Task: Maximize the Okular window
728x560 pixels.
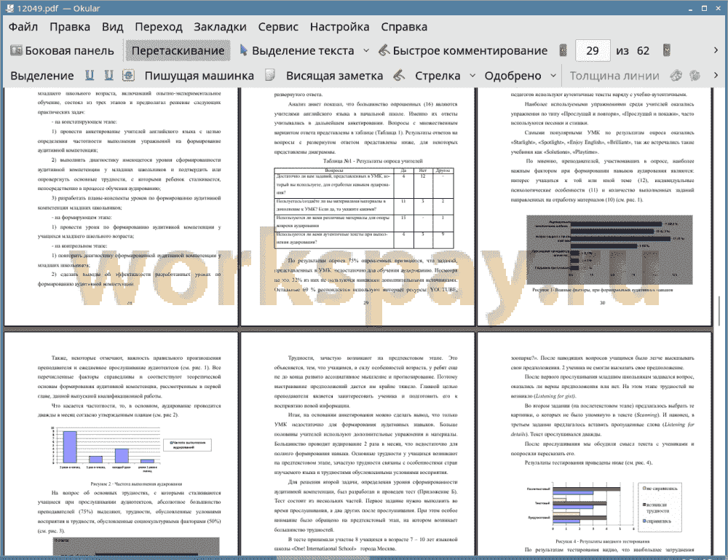Action: coord(704,8)
